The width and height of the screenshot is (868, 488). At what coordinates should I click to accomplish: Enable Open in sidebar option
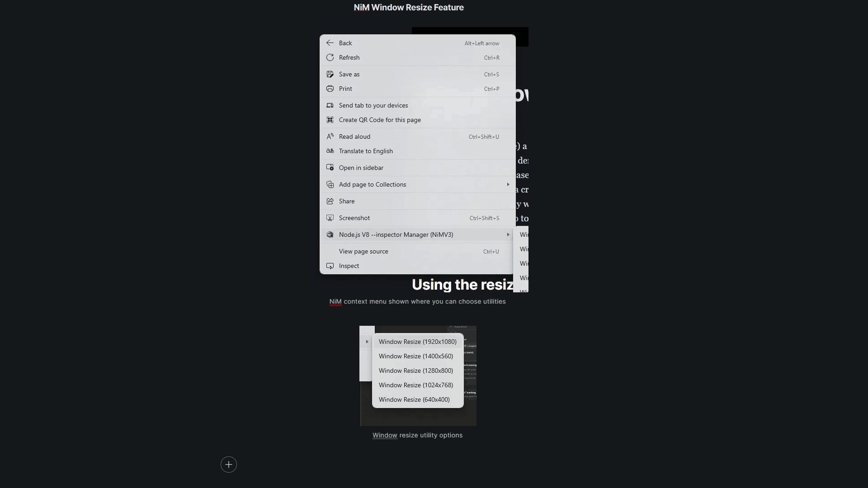pos(361,168)
